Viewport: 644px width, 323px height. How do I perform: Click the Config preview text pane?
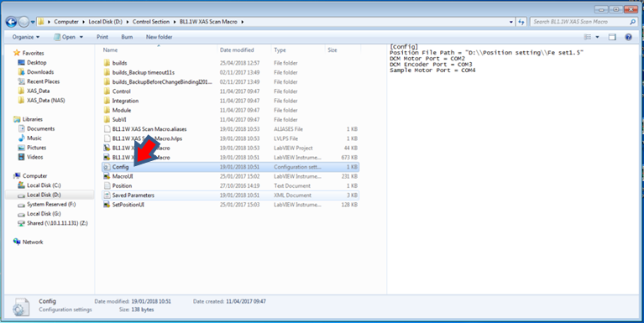(x=513, y=169)
